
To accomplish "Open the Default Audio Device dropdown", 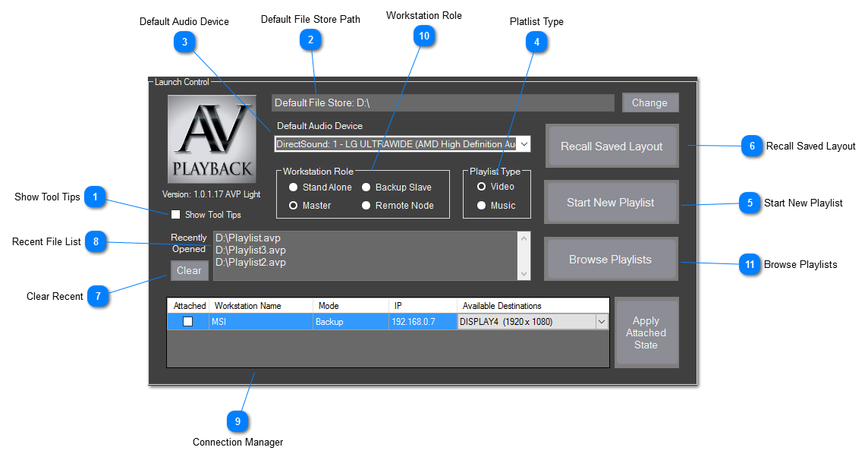I will click(524, 144).
